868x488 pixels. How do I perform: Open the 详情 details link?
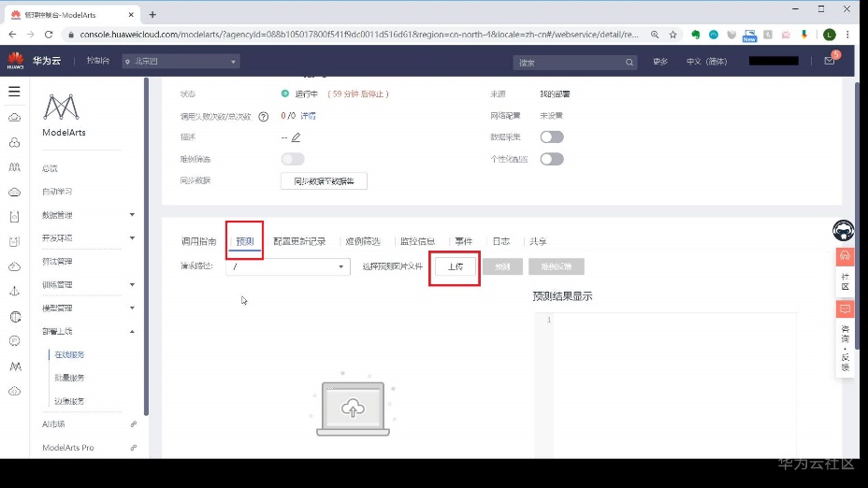point(309,116)
